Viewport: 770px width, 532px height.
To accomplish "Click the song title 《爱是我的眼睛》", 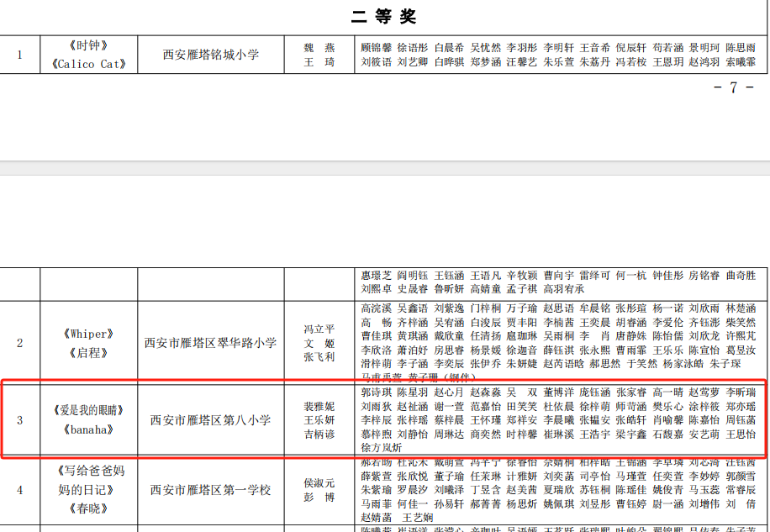I will (x=88, y=410).
